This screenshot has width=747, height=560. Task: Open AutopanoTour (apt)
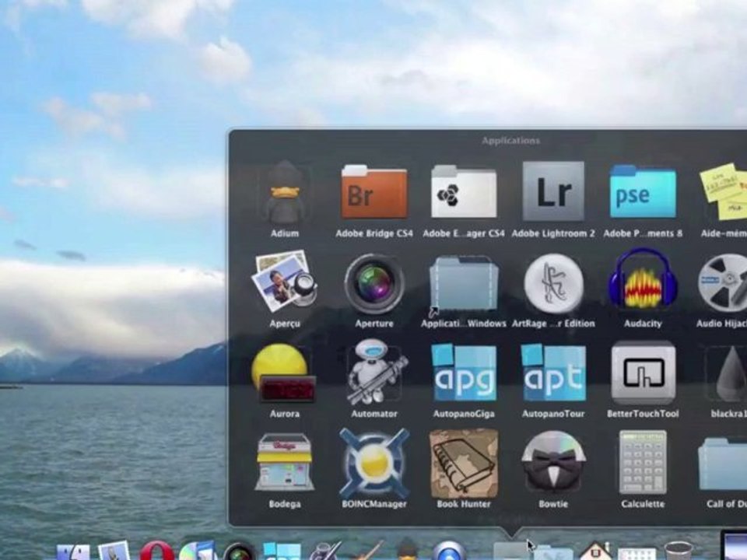553,373
